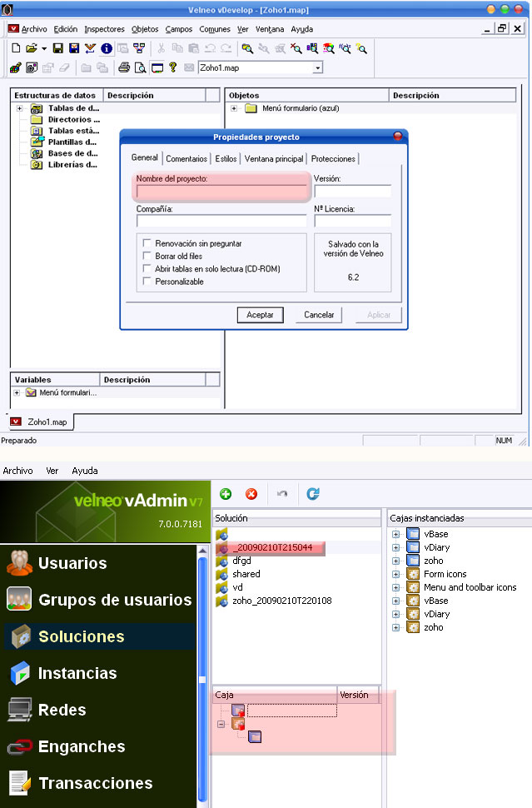Select the vd solution in list
The width and height of the screenshot is (532, 808).
click(237, 587)
